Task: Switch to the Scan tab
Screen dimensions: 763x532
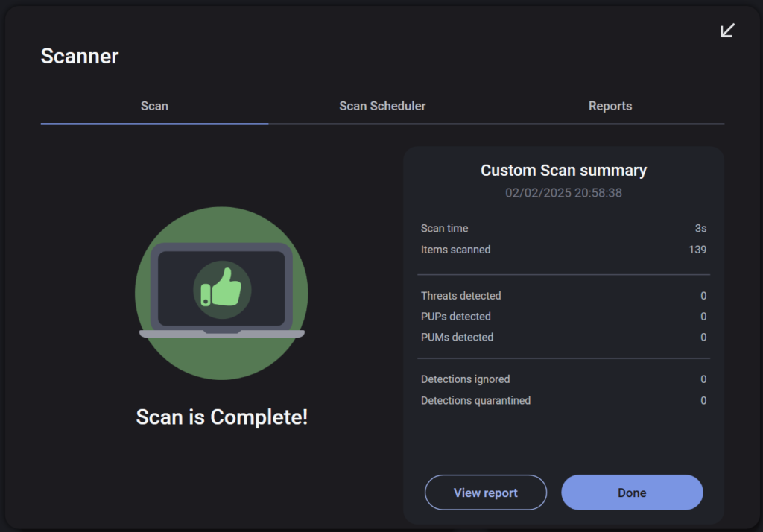Action: click(154, 106)
